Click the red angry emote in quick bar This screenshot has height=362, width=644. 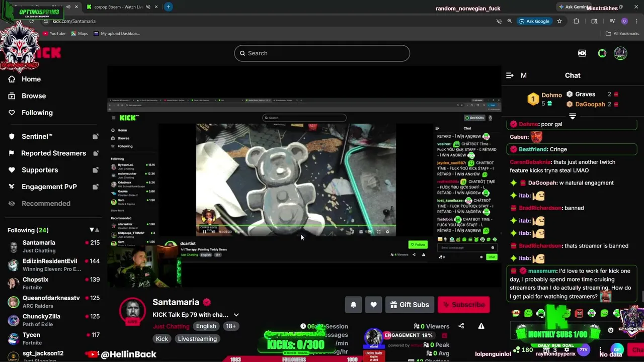[x=579, y=314]
